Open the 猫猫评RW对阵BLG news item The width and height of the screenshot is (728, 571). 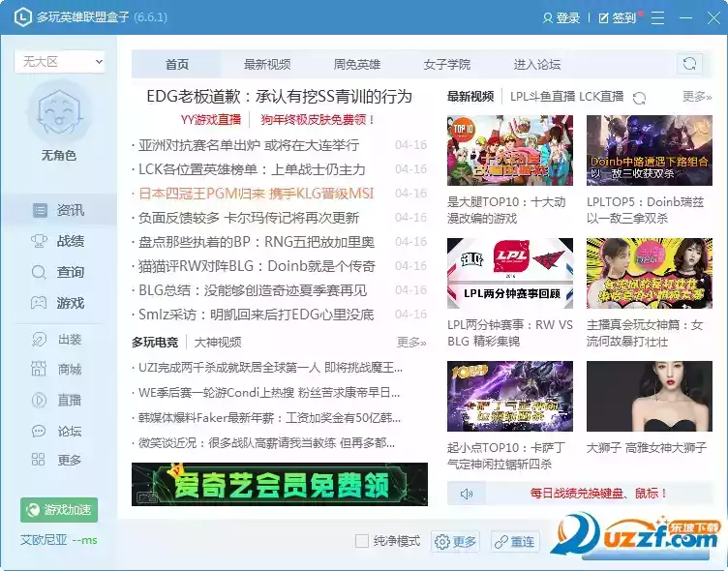pyautogui.click(x=257, y=265)
